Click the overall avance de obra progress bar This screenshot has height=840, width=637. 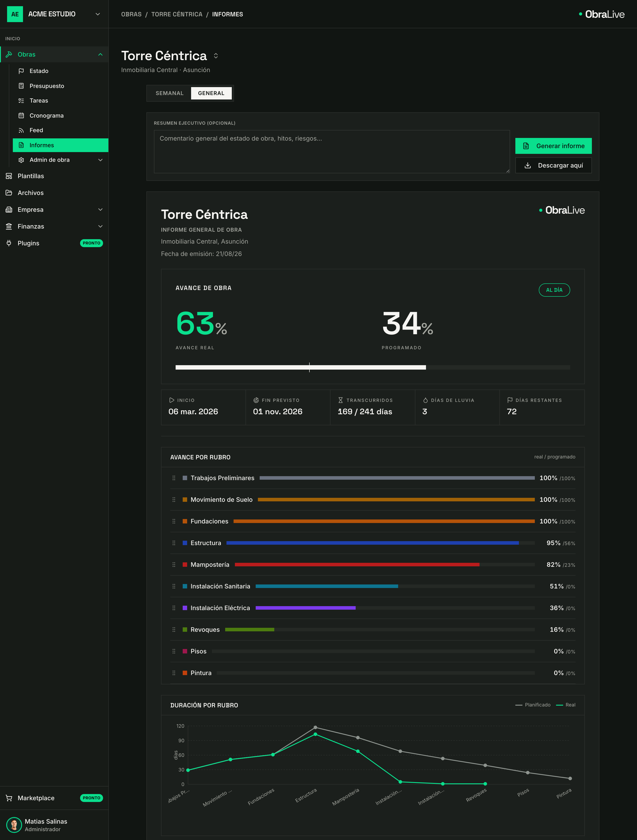pos(372,367)
